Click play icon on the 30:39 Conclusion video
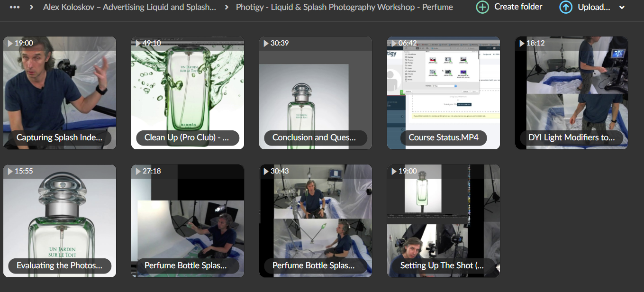The height and width of the screenshot is (292, 644). (x=266, y=43)
